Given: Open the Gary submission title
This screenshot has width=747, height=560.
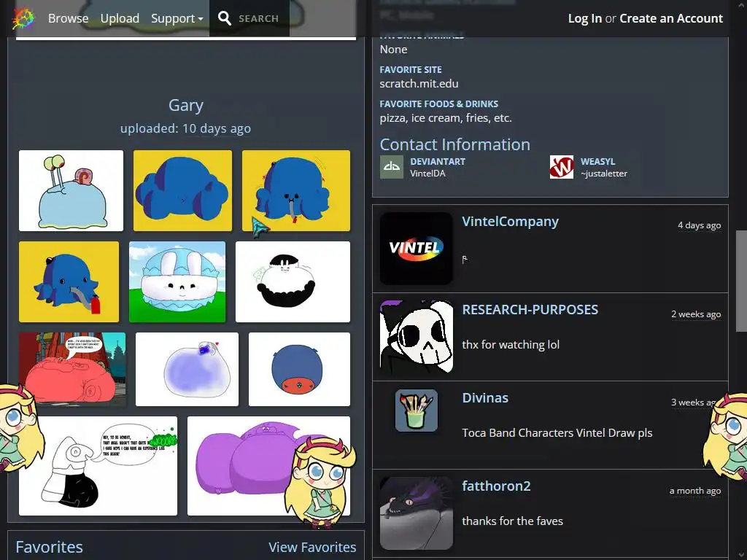Looking at the screenshot, I should coord(186,105).
